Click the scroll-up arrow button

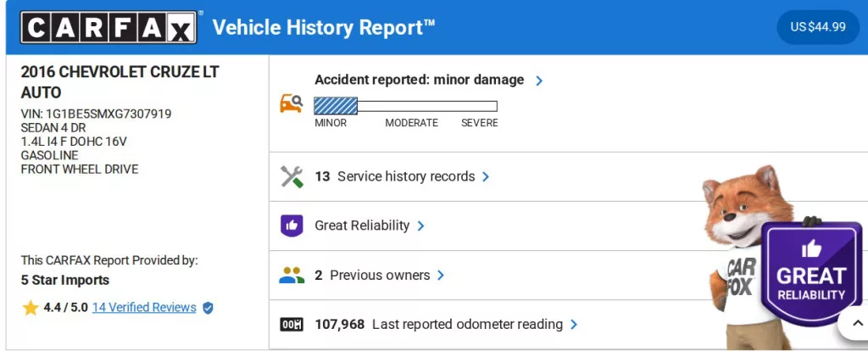pos(852,325)
